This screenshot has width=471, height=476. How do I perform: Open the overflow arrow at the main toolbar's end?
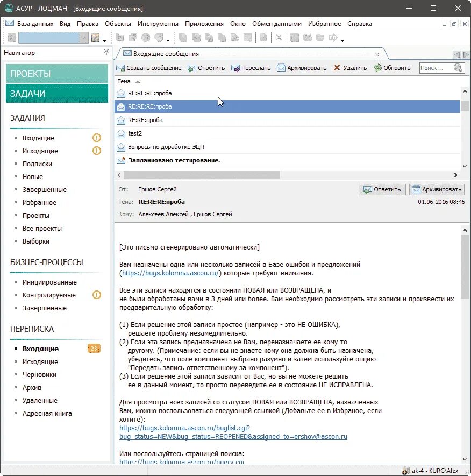click(342, 40)
